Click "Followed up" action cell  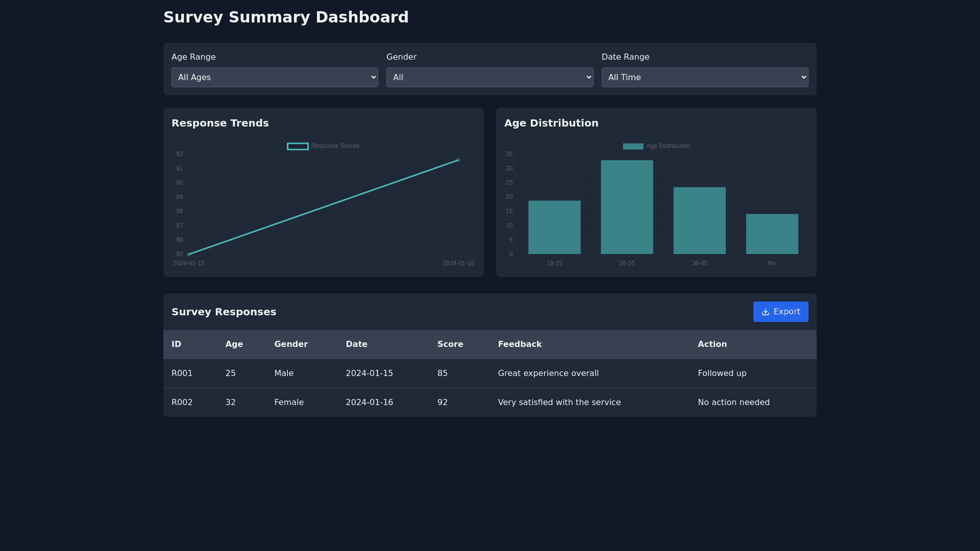pos(722,373)
